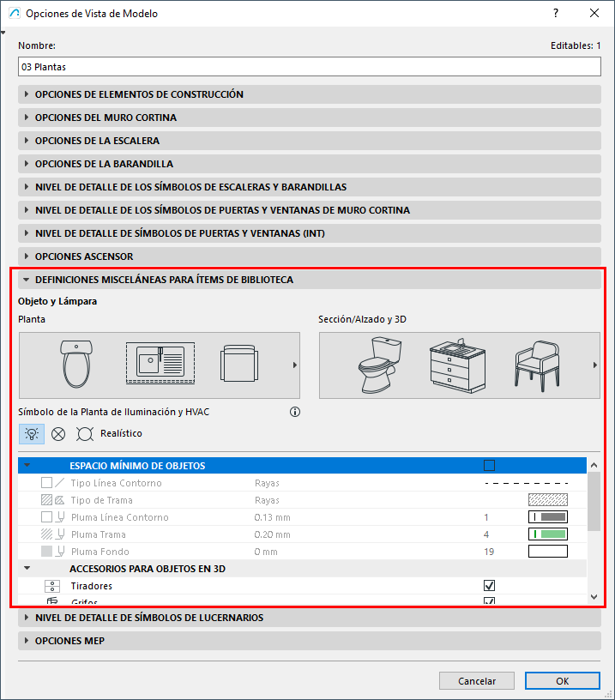The height and width of the screenshot is (700, 615).
Task: Click the Tipo de Trama hatch icon
Action: tap(52, 500)
